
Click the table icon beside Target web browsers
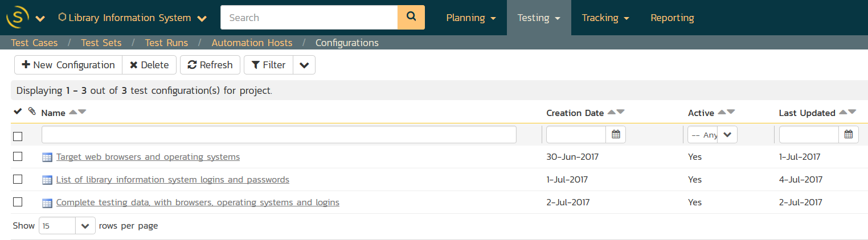click(47, 158)
